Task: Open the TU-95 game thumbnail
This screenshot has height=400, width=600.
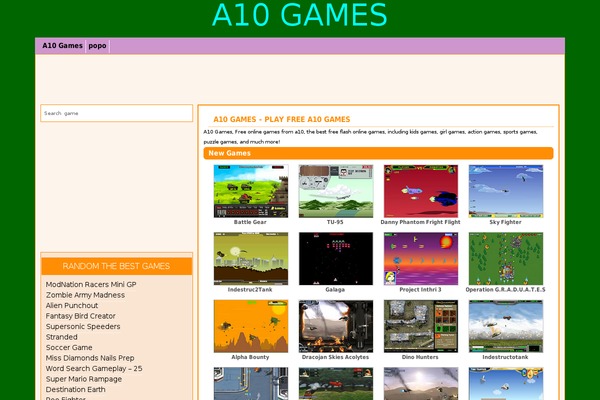Action: tap(336, 191)
